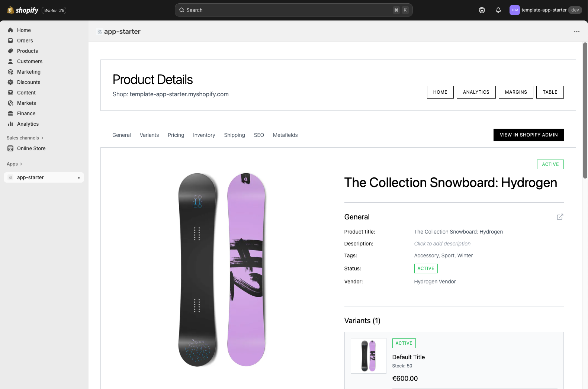Click the Analytics bar-chart sidebar icon
Viewport: 588px width, 389px height.
pos(10,124)
